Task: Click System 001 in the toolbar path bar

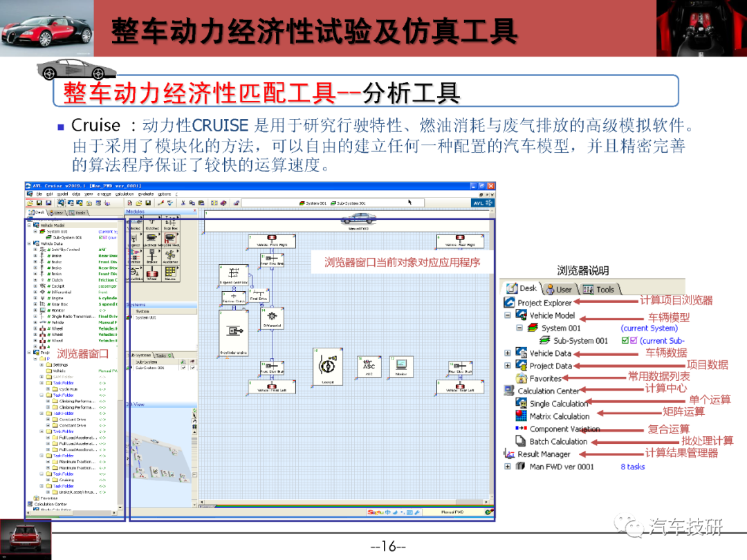Action: tap(313, 203)
